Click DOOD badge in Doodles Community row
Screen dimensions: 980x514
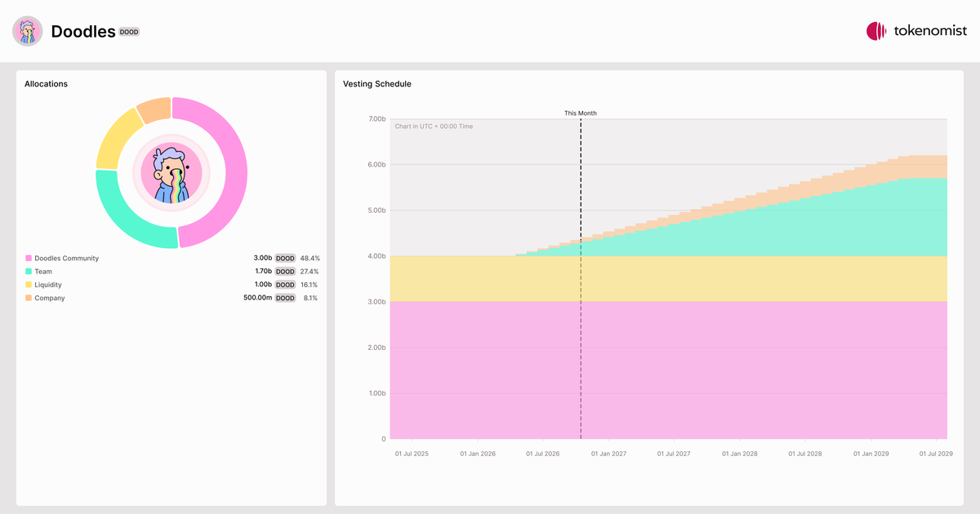[x=285, y=259]
